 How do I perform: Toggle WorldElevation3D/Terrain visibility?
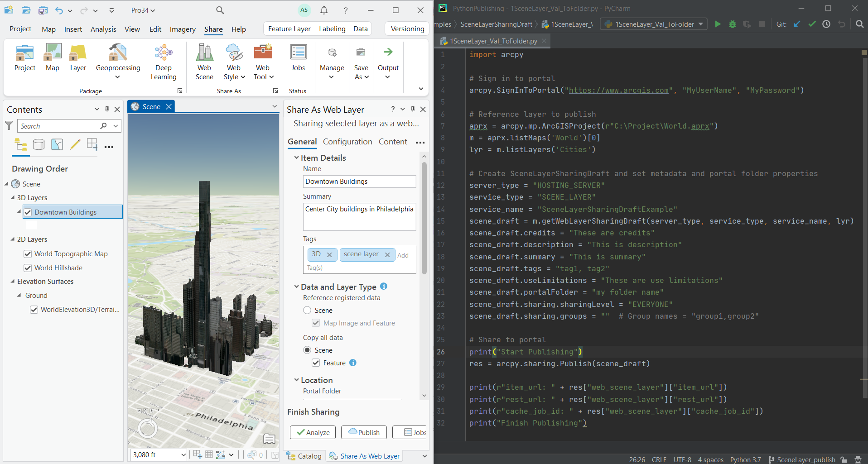(34, 309)
